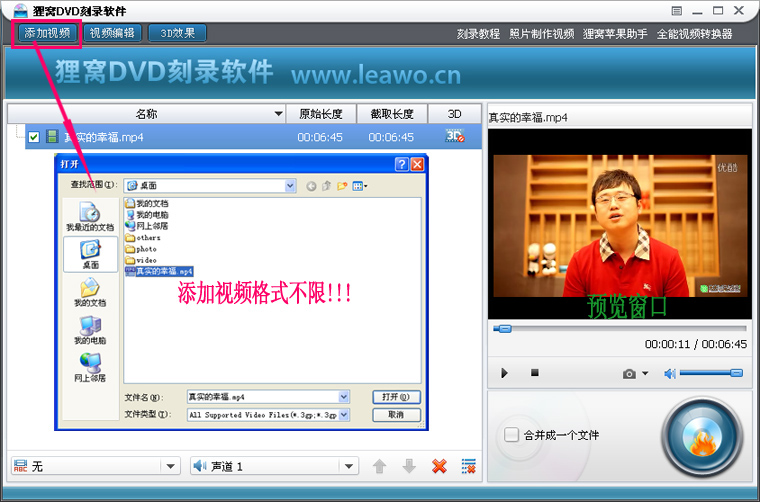Move the selected video down
The image size is (760, 502).
[x=409, y=466]
